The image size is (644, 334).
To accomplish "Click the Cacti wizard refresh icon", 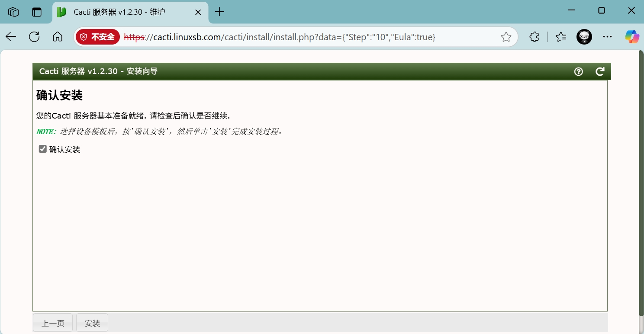I will pyautogui.click(x=599, y=72).
